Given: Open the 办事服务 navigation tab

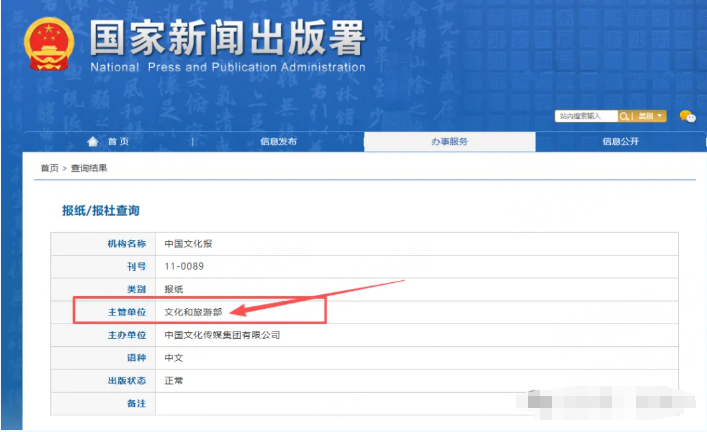Looking at the screenshot, I should coord(449,142).
